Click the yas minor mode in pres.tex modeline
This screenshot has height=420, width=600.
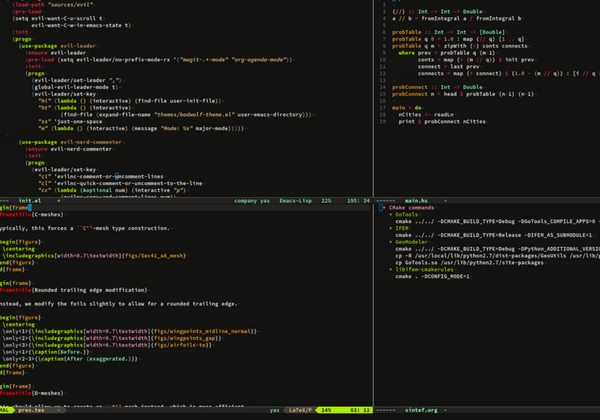pos(274,410)
